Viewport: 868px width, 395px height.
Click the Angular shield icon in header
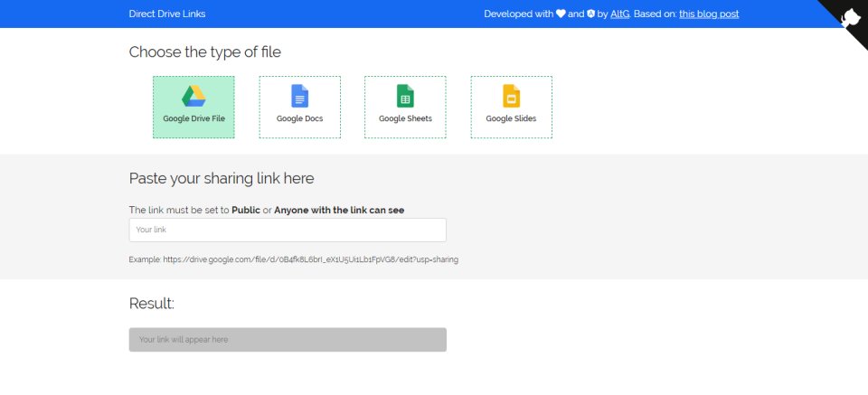pyautogui.click(x=590, y=14)
